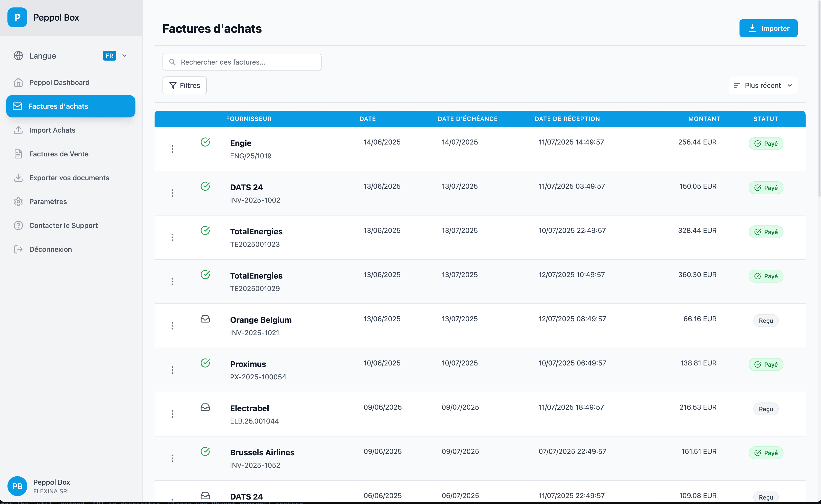821x504 pixels.
Task: Click the Déconnexion logout icon
Action: [x=18, y=249]
